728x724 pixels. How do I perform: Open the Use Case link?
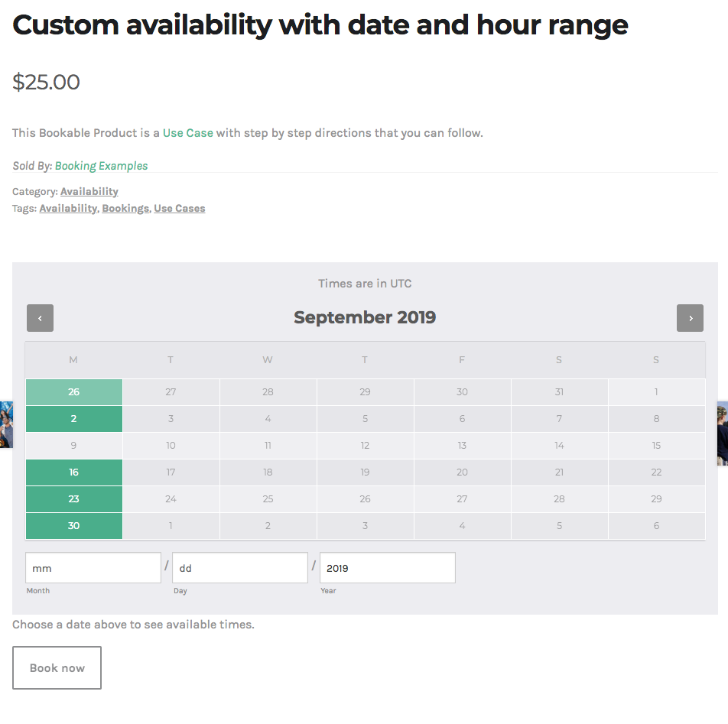188,133
